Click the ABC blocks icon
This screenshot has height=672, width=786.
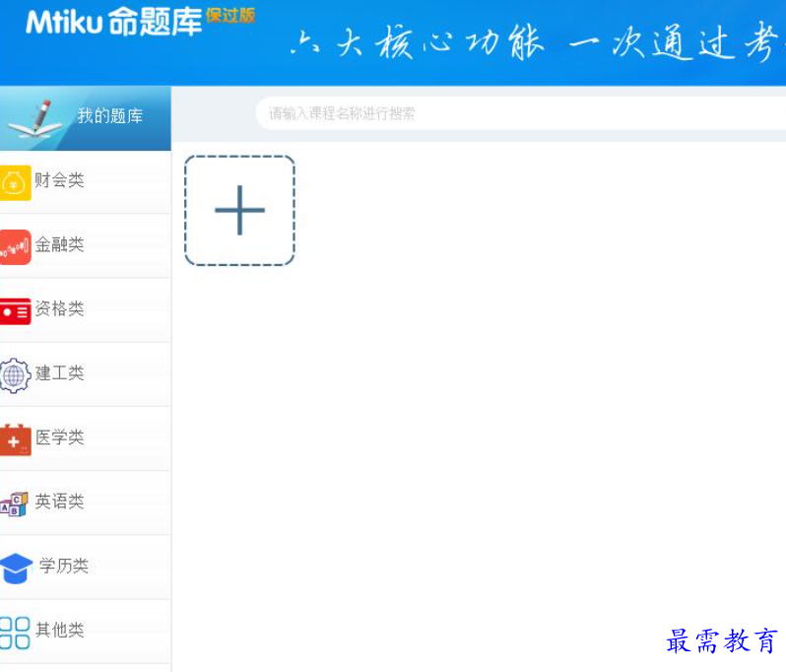tap(14, 504)
